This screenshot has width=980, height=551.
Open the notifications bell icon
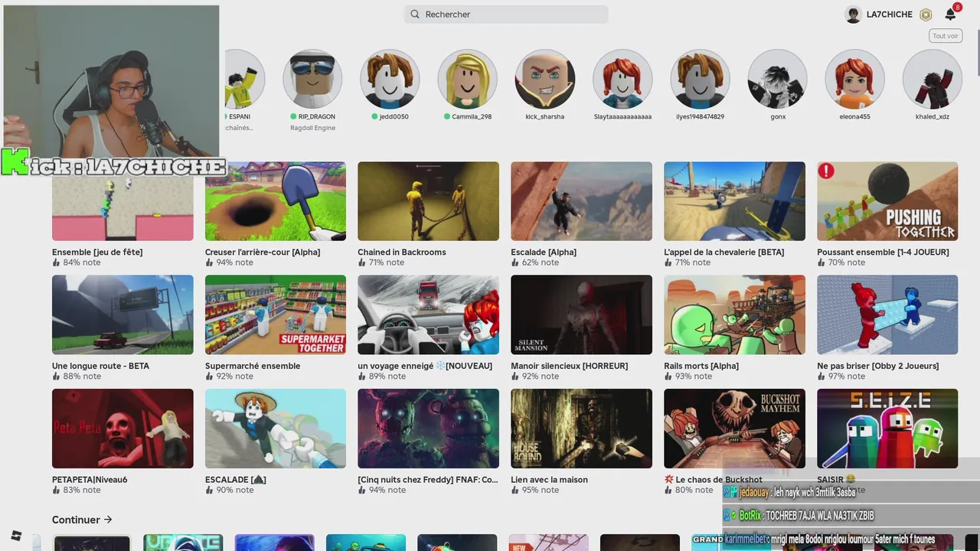tap(950, 15)
